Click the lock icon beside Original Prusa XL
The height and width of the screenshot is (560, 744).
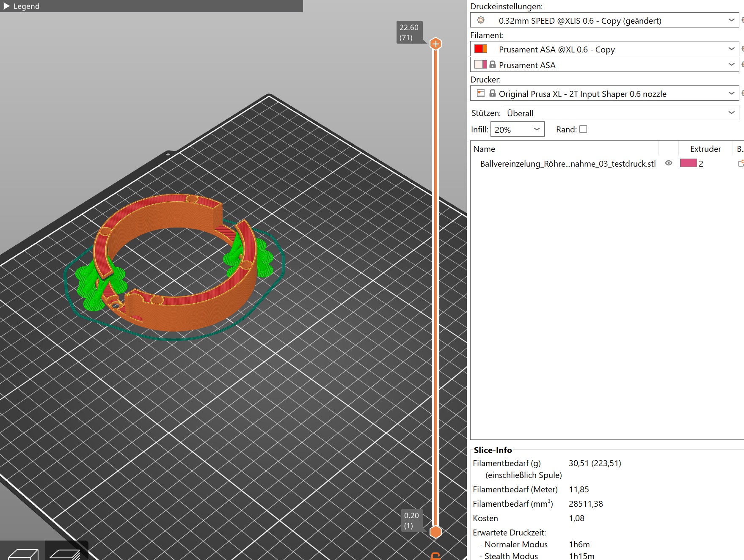(493, 93)
